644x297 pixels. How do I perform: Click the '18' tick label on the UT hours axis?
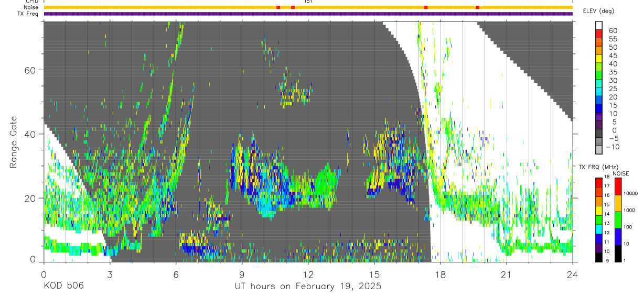point(440,274)
